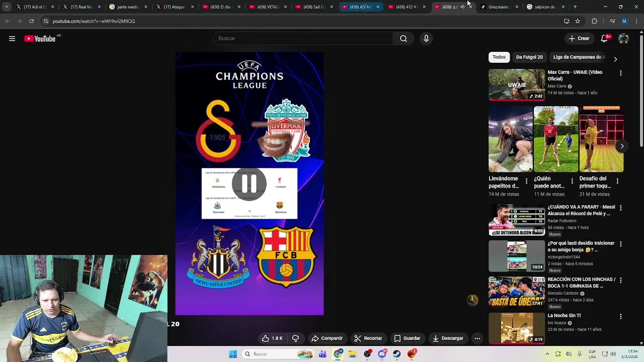Like the video with thumbs up
Screen dimensions: 644x362
(272, 338)
